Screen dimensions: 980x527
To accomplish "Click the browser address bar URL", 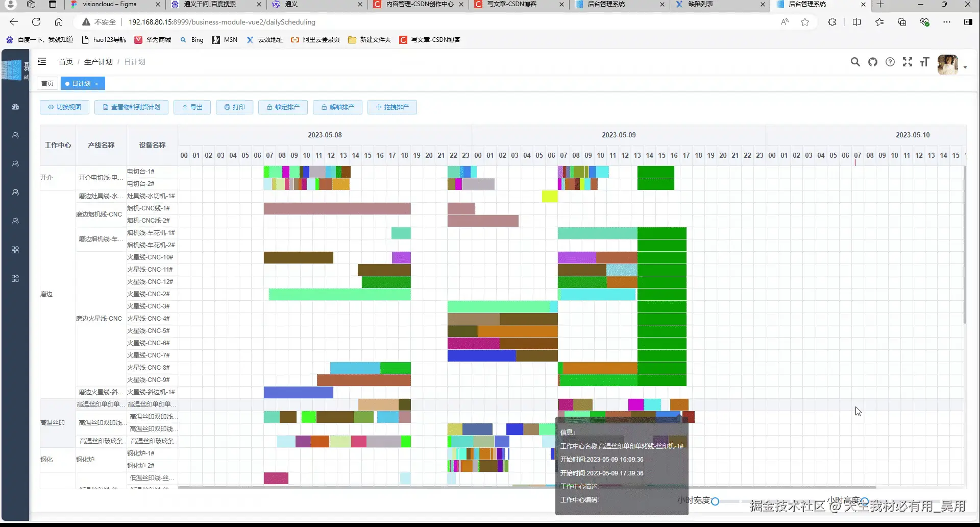I will [222, 22].
